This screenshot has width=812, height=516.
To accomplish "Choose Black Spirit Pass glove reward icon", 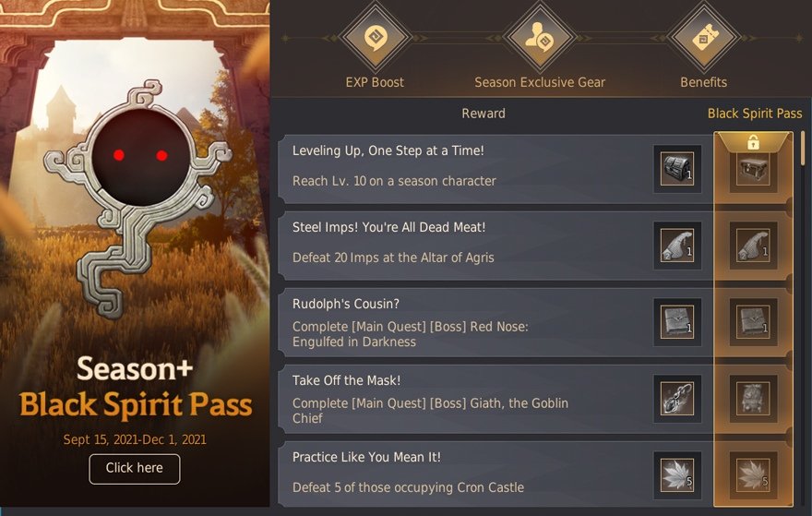I will click(754, 246).
